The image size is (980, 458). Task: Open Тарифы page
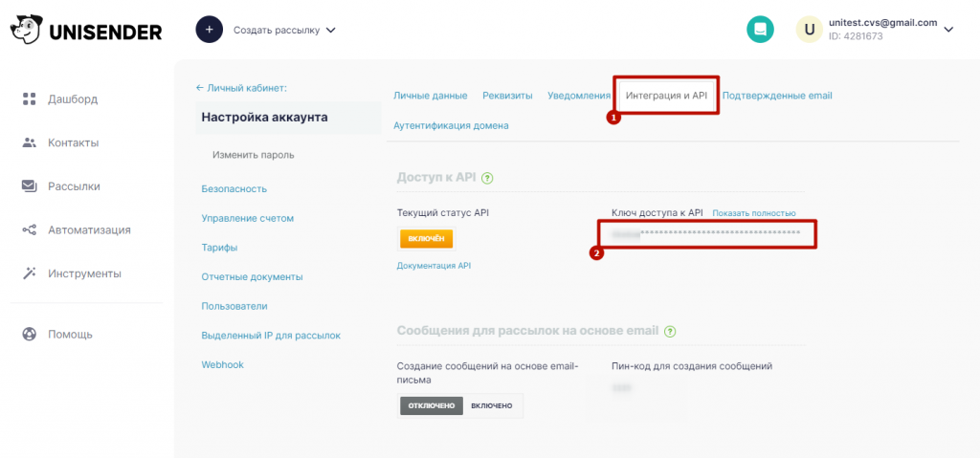tap(219, 248)
